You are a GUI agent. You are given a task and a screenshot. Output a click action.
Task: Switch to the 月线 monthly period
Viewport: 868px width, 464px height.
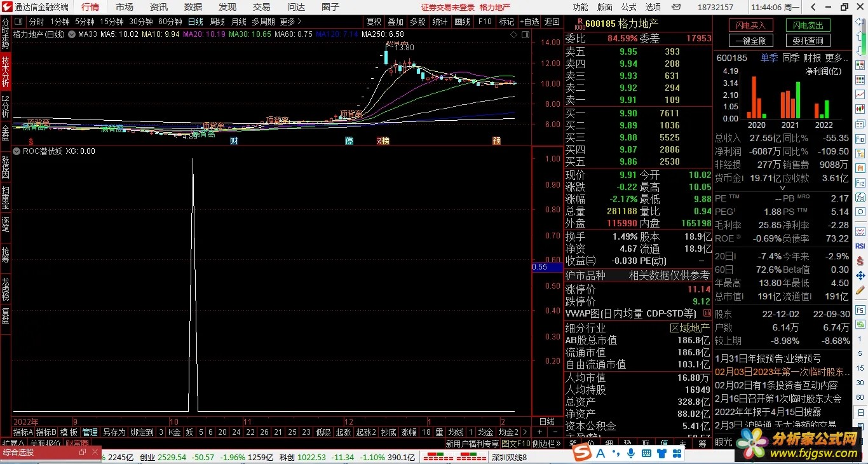click(x=239, y=22)
